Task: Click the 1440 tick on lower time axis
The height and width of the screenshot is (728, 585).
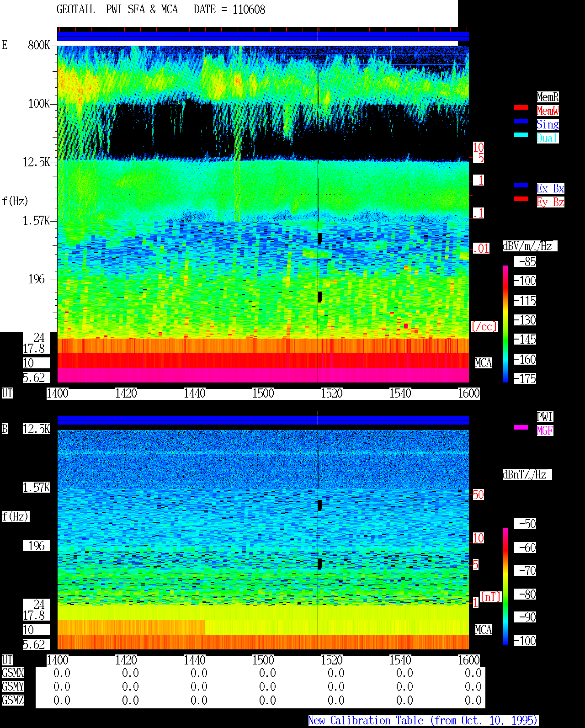Action: coord(194,660)
